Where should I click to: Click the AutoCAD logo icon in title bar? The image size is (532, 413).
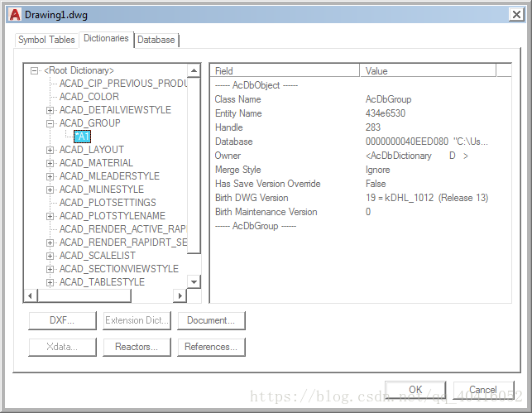[15, 15]
